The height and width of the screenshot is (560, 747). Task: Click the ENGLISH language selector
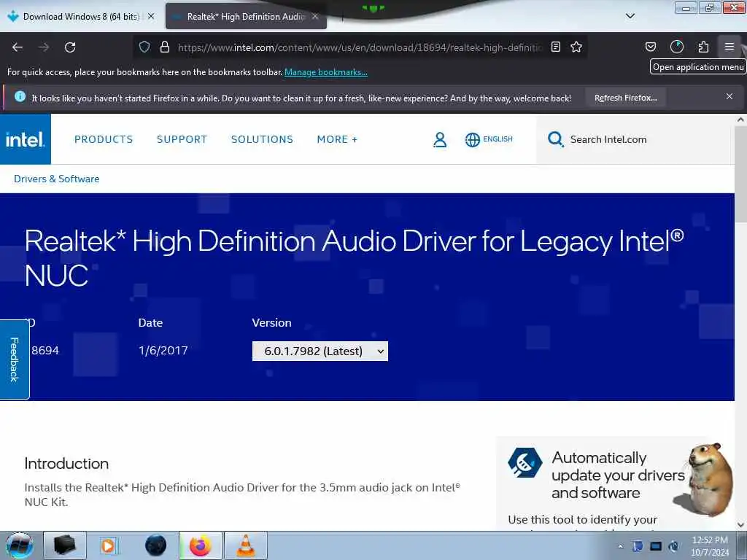coord(498,139)
